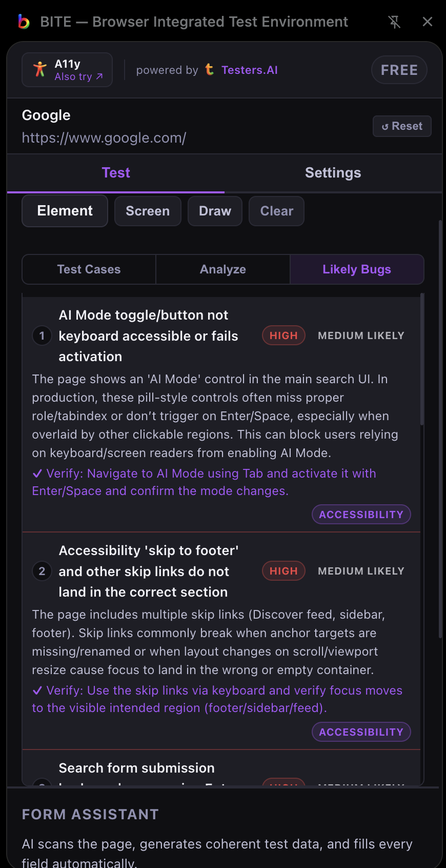This screenshot has height=868, width=446.
Task: Open the Testers.AI link
Action: point(249,70)
